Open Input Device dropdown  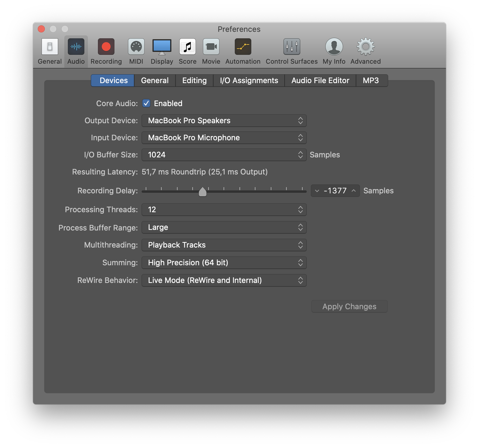(224, 138)
